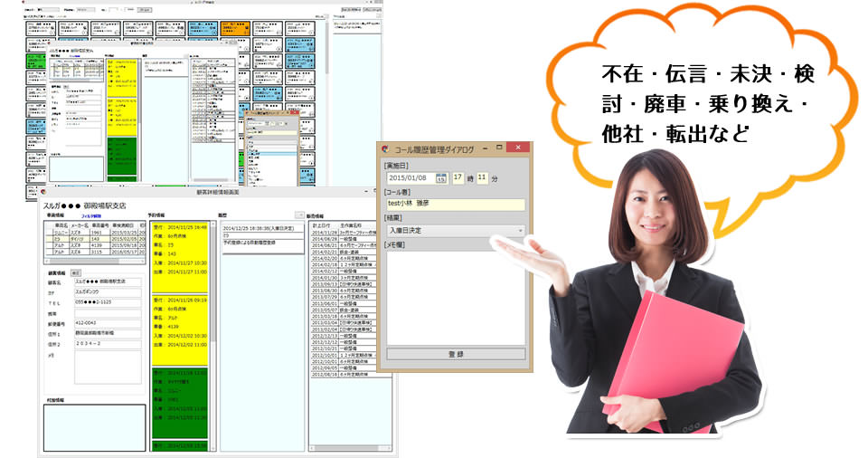Viewport: 868px width, 458px height.
Task: Click the large empty box at bottom left
Action: (95, 427)
